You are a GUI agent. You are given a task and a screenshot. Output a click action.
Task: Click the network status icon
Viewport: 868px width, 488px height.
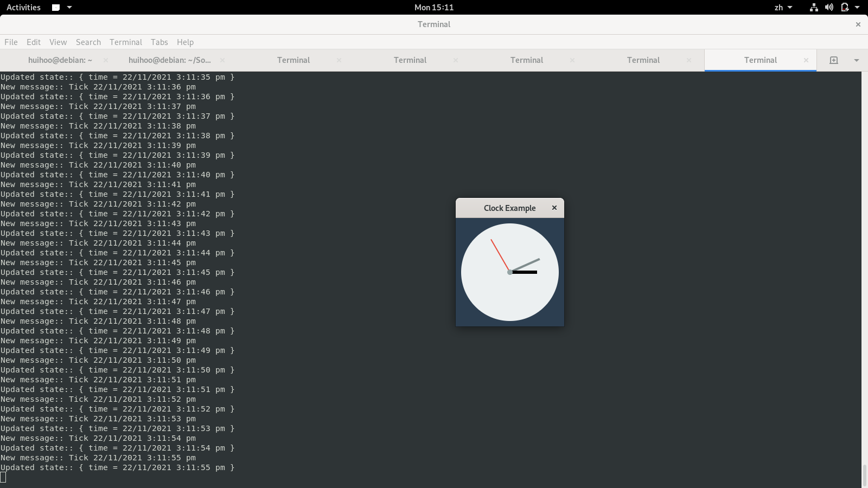[x=814, y=8]
